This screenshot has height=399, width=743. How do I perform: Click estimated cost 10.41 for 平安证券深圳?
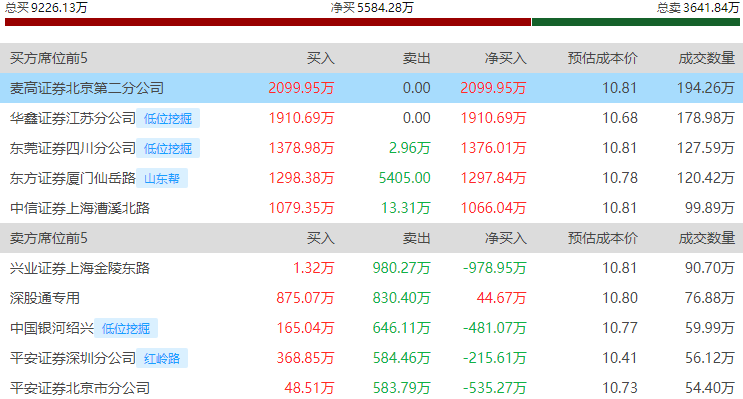(x=620, y=358)
